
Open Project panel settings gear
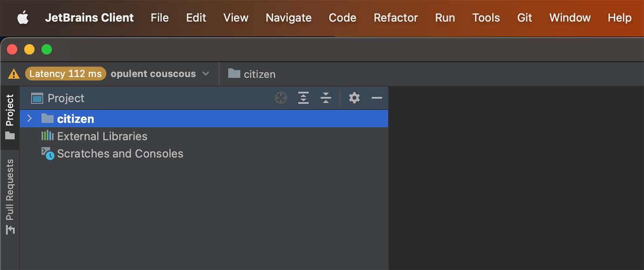tap(354, 98)
